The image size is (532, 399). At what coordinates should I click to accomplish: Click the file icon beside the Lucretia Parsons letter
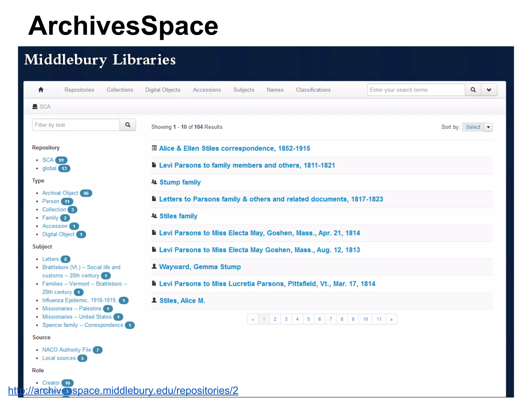coord(154,283)
